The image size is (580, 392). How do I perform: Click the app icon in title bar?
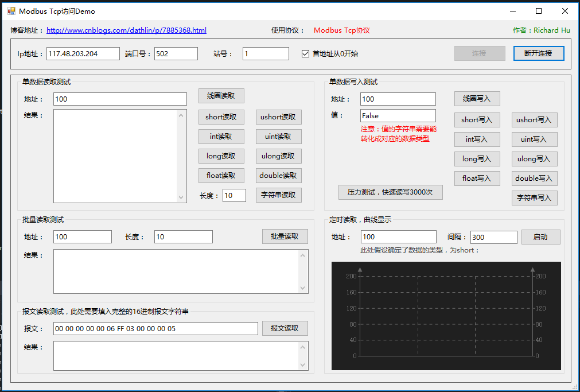pos(11,11)
